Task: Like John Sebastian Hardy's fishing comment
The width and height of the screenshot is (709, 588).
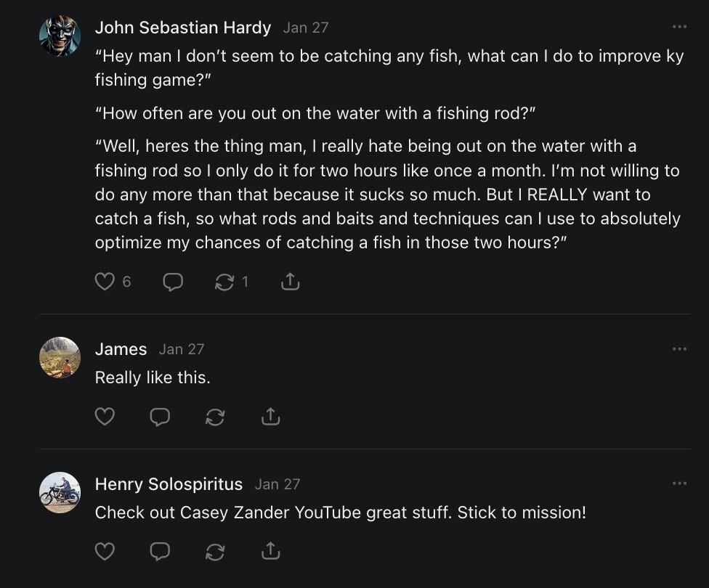Action: point(105,282)
